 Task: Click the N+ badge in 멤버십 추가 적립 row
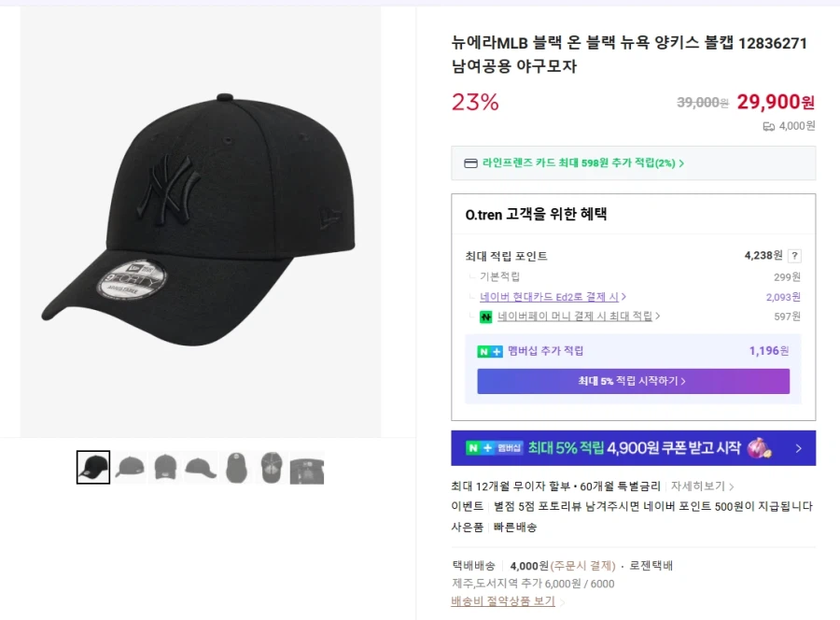(489, 350)
